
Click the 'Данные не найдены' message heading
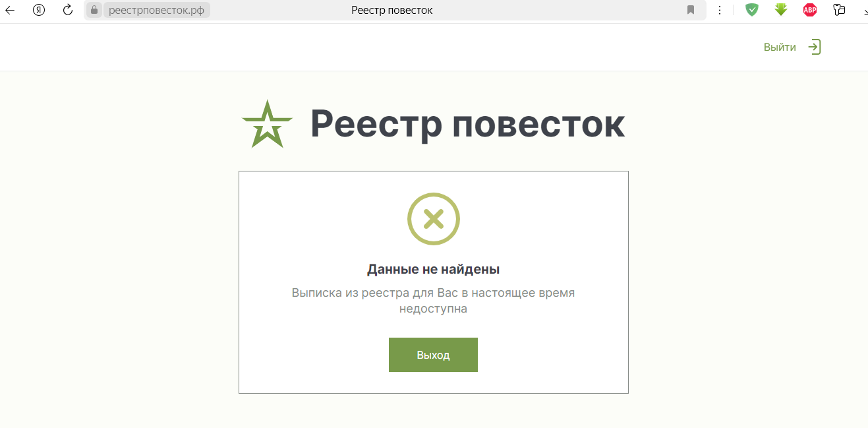(x=433, y=269)
